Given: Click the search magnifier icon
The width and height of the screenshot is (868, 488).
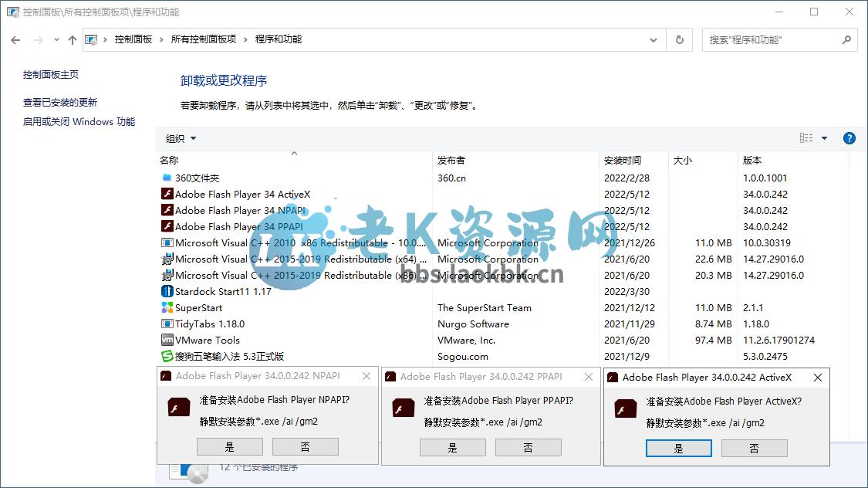Looking at the screenshot, I should pos(846,40).
